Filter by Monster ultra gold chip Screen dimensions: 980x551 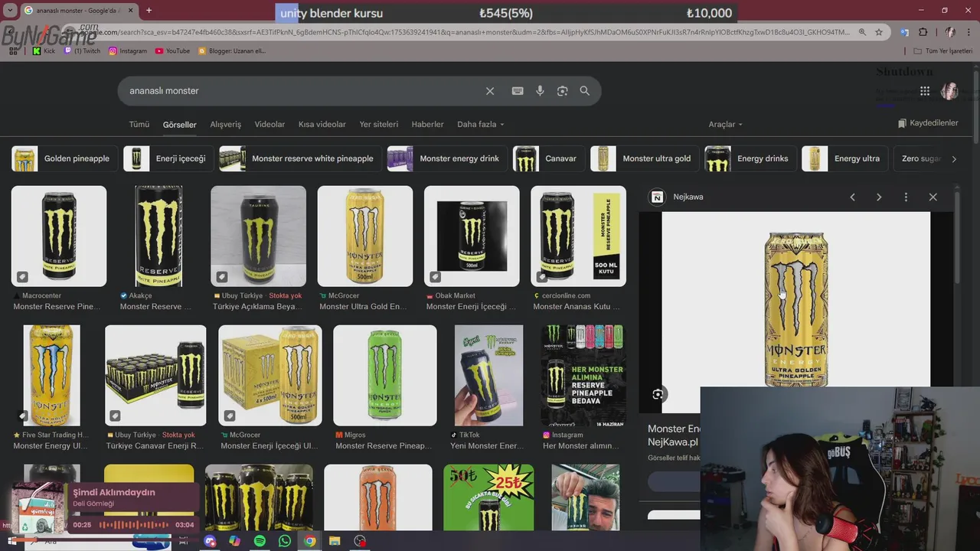pyautogui.click(x=645, y=158)
